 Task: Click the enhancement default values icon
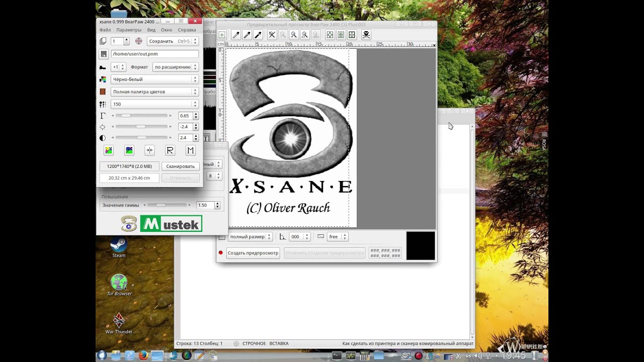[129, 150]
